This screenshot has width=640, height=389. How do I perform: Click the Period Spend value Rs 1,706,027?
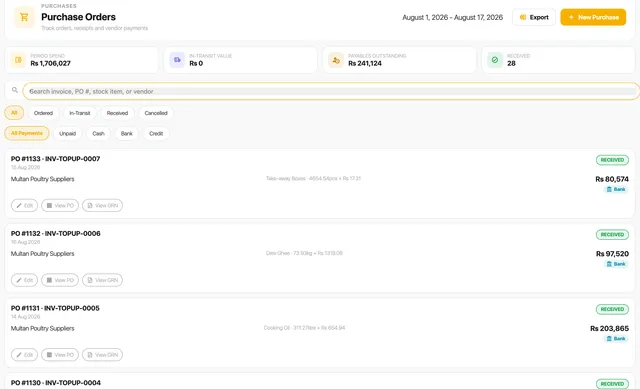(51, 63)
